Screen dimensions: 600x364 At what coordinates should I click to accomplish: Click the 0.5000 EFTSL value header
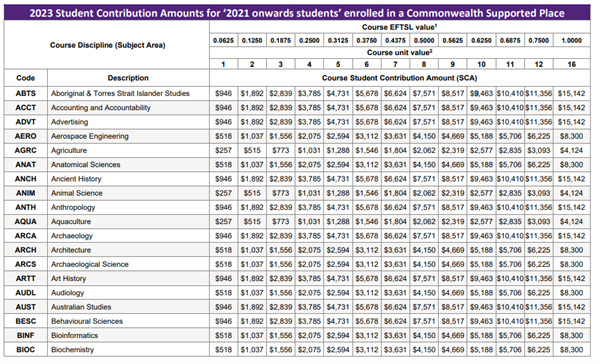(424, 40)
